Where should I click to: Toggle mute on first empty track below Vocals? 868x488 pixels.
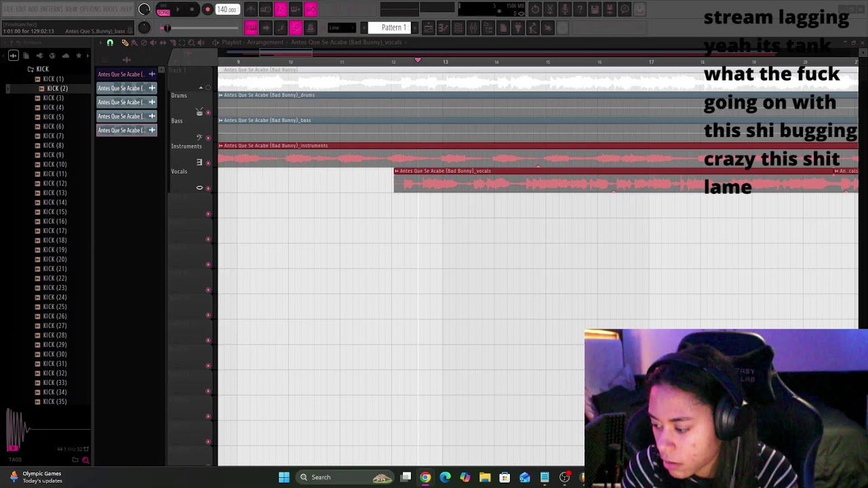point(208,213)
